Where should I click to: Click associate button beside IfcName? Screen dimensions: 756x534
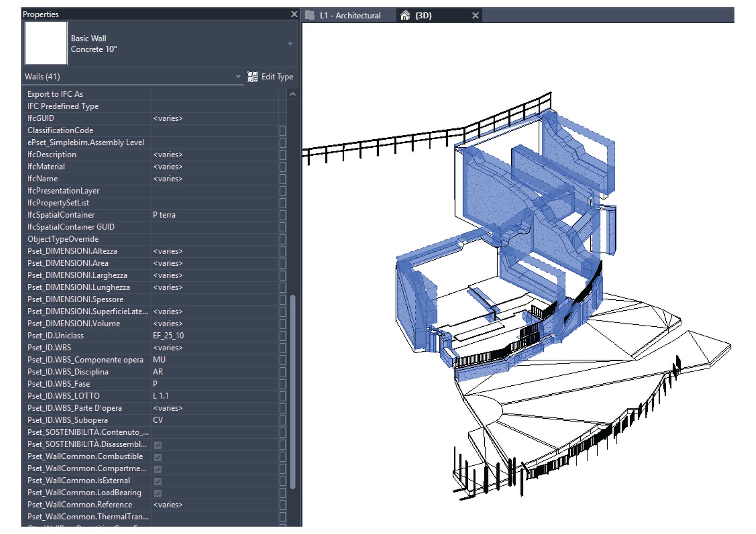(283, 179)
